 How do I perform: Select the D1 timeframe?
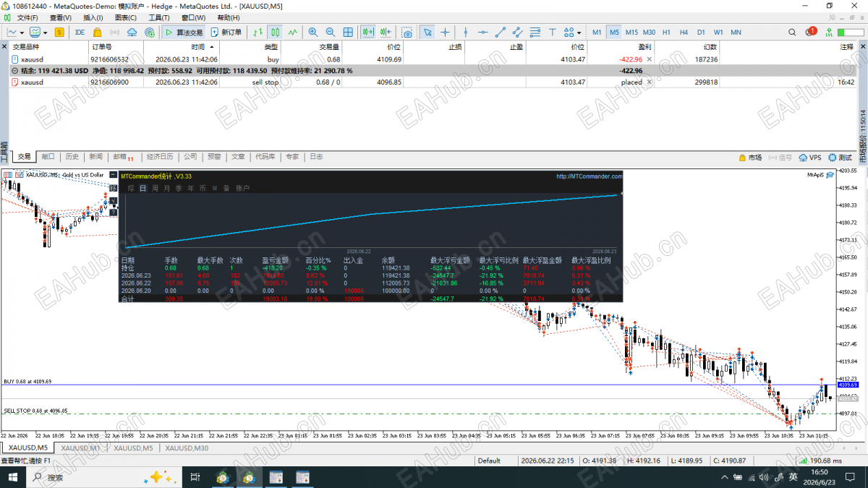point(701,32)
